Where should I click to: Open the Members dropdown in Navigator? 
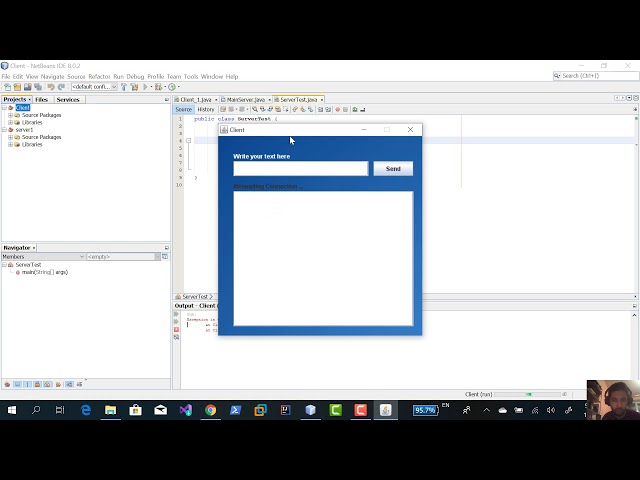pyautogui.click(x=43, y=257)
